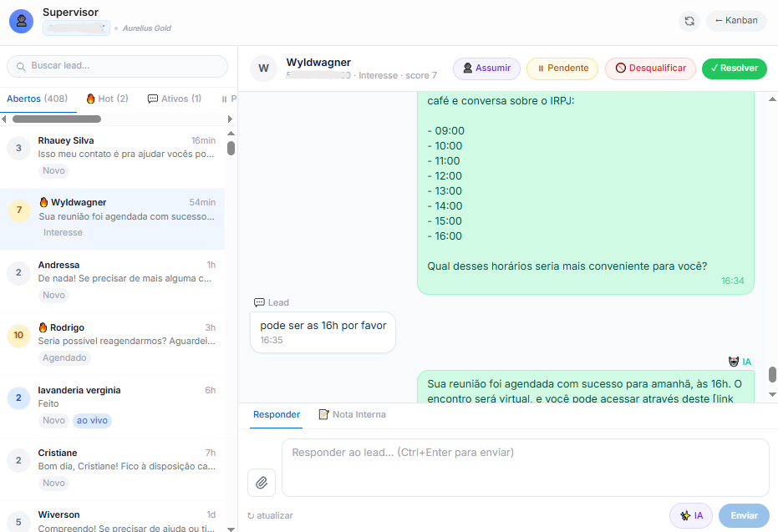Screen dimensions: 778x532
Task: Go back to the Kanban view
Action: tap(736, 21)
